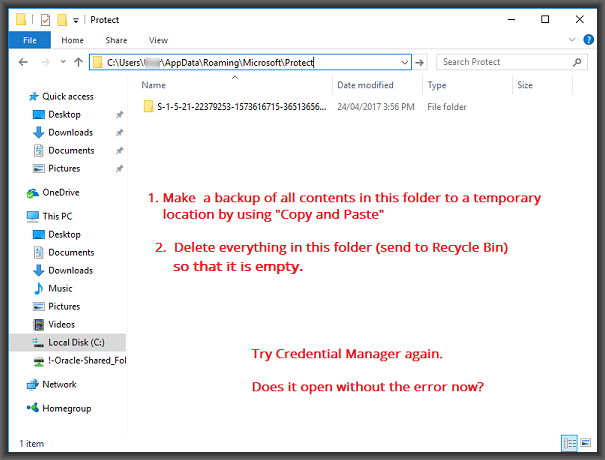Image resolution: width=605 pixels, height=460 pixels.
Task: Click the Back navigation arrow
Action: pos(24,62)
